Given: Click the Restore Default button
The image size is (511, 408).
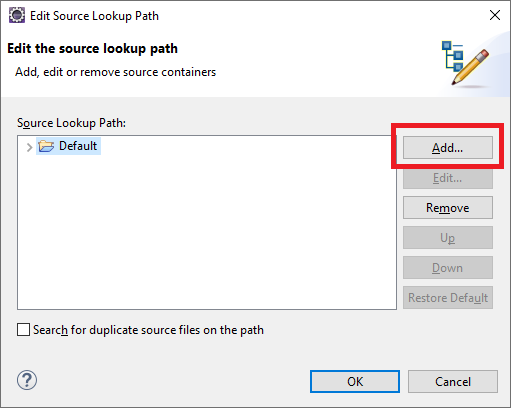Looking at the screenshot, I should coord(448,298).
